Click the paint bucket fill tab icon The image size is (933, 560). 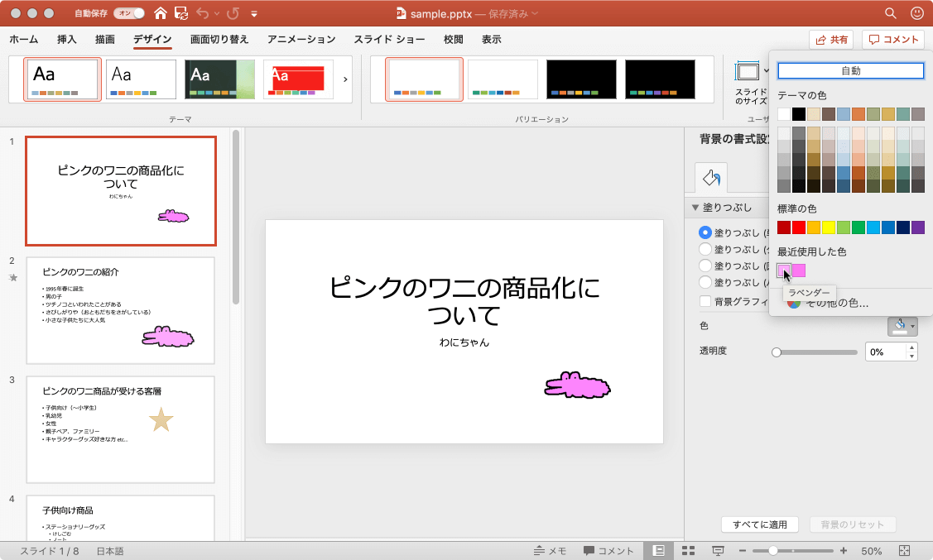pyautogui.click(x=711, y=177)
